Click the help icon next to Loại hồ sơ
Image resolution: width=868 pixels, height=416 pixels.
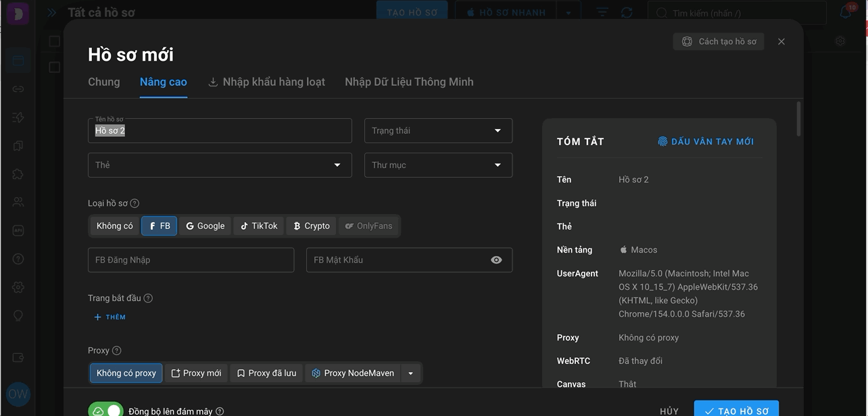tap(135, 203)
